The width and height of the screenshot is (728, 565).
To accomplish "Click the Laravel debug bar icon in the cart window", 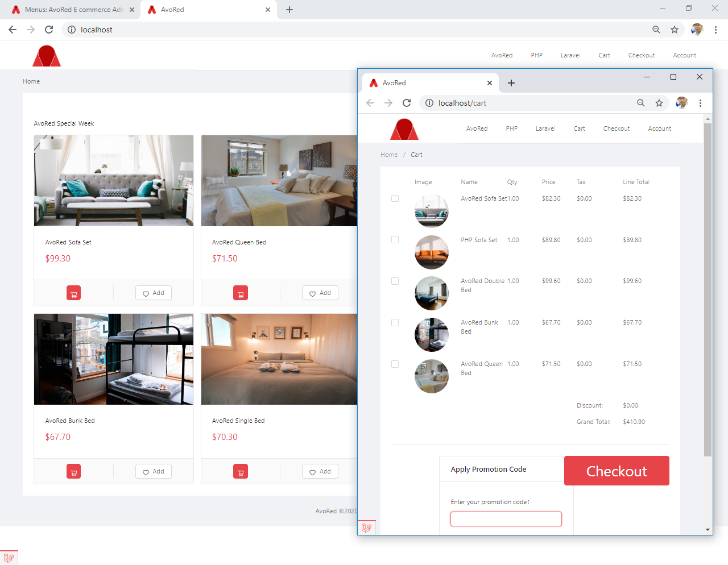I will (367, 527).
